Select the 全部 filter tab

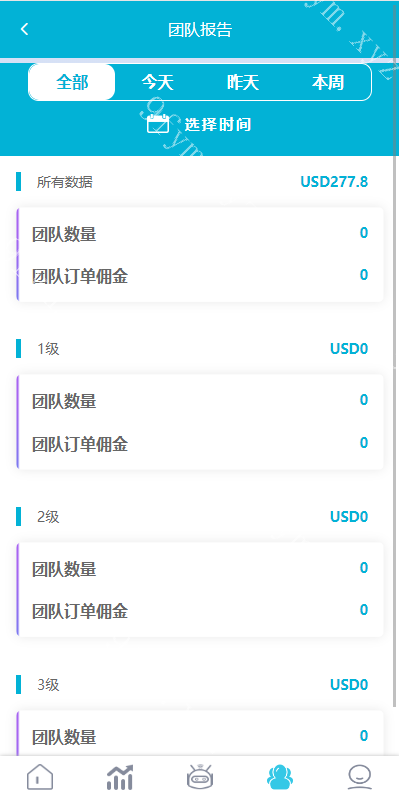[72, 82]
